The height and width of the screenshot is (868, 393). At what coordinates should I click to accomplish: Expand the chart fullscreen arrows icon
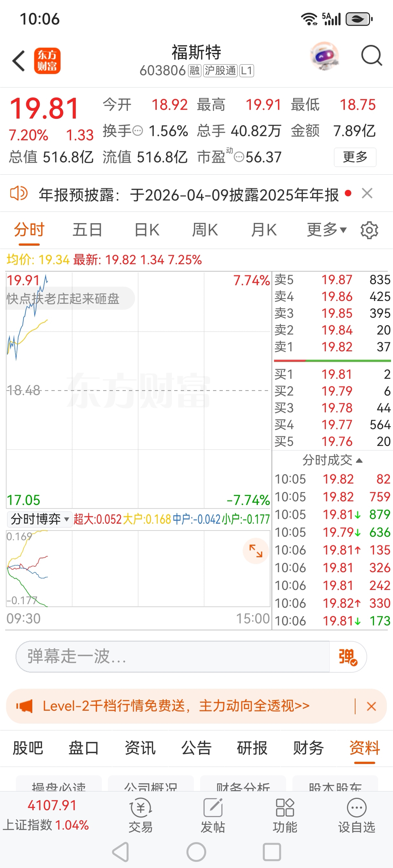(256, 551)
